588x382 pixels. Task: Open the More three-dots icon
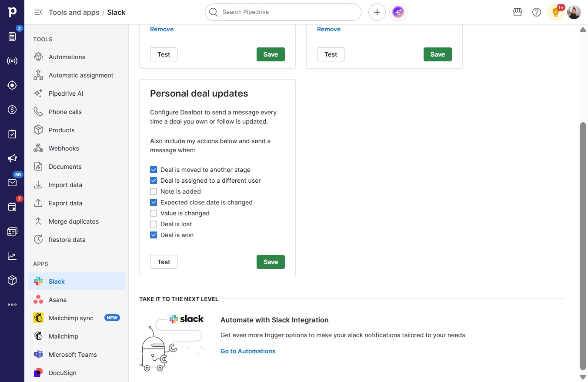tap(12, 305)
